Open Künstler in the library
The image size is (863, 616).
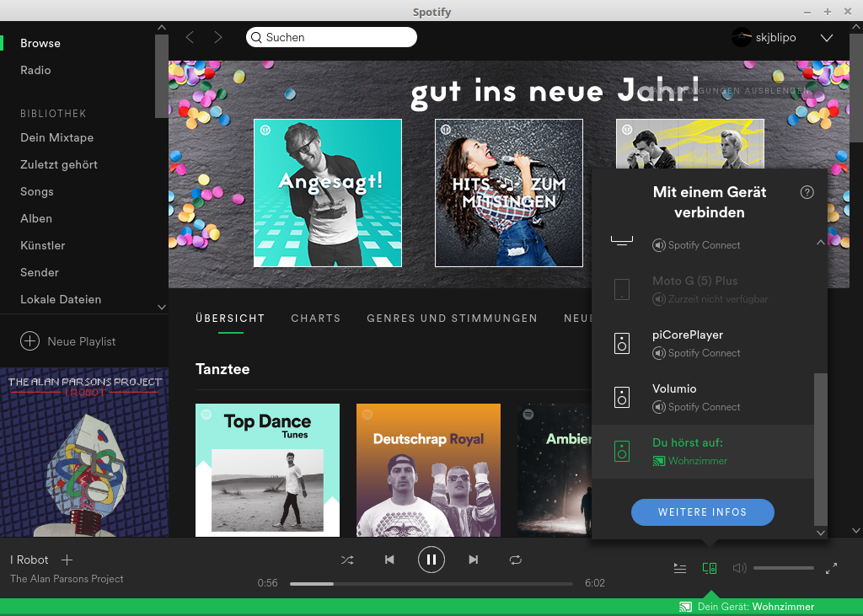[x=43, y=245]
